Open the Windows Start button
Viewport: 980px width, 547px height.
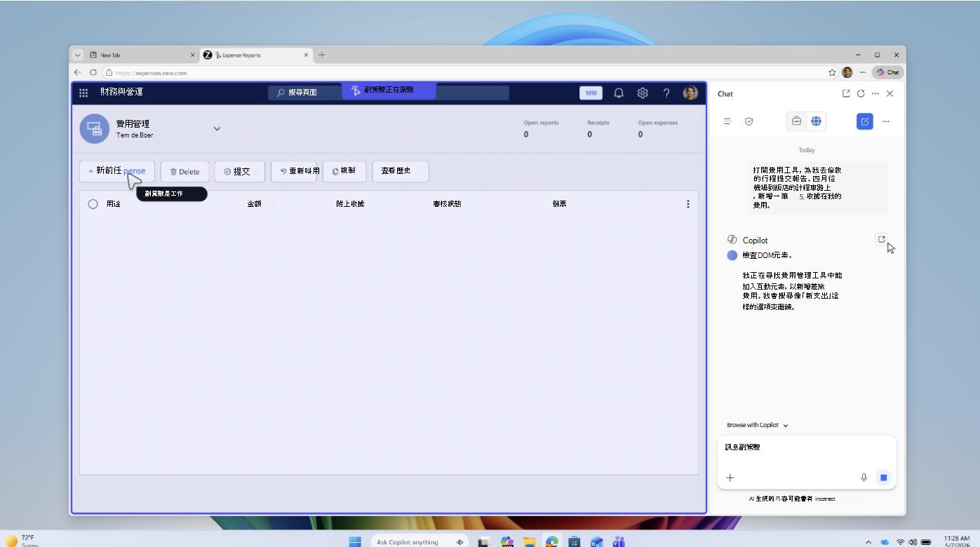[x=355, y=541]
